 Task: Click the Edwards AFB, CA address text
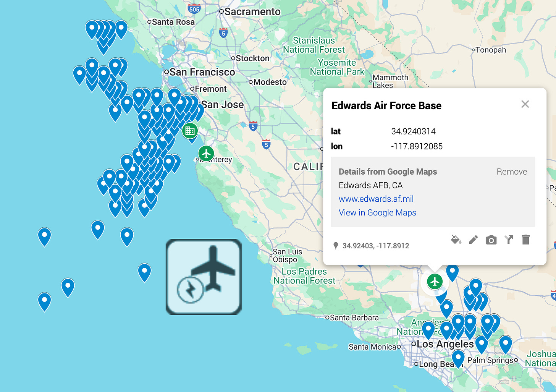tap(370, 185)
